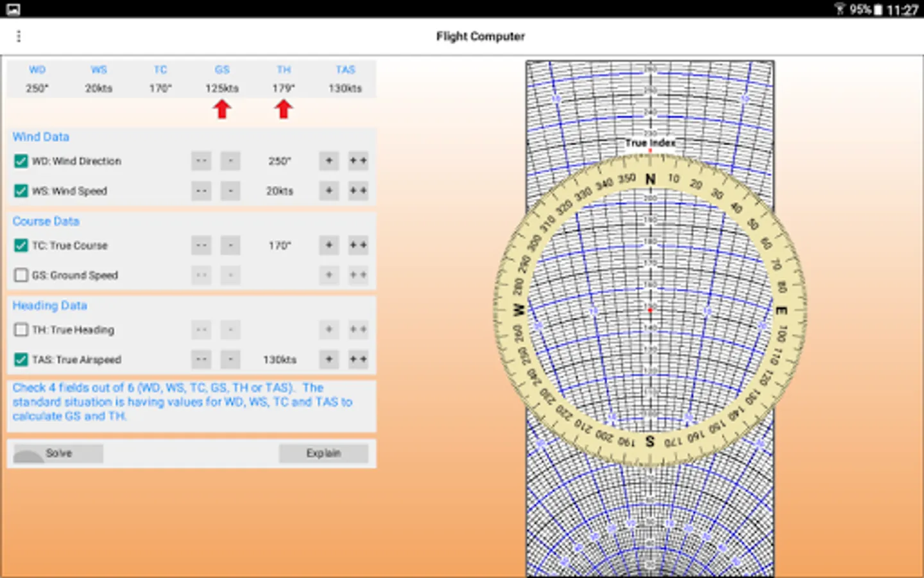Decrease Wind Speed by large step (--)
This screenshot has height=578, width=924.
201,191
